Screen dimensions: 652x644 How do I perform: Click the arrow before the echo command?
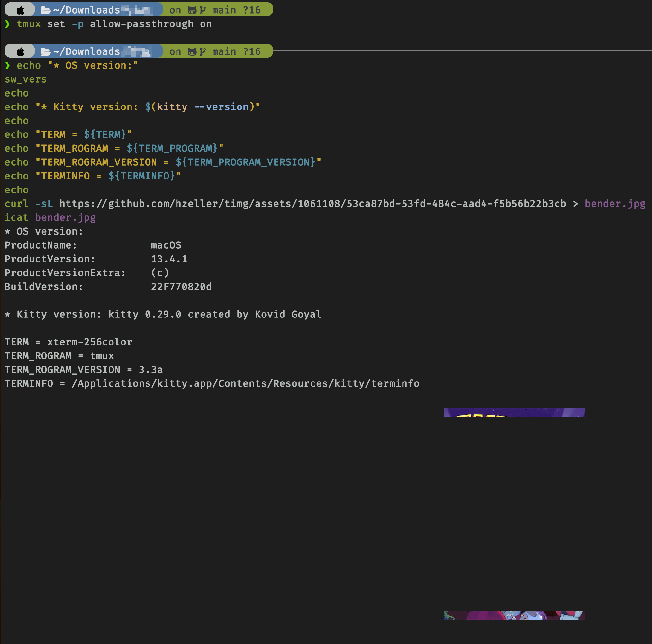click(7, 65)
